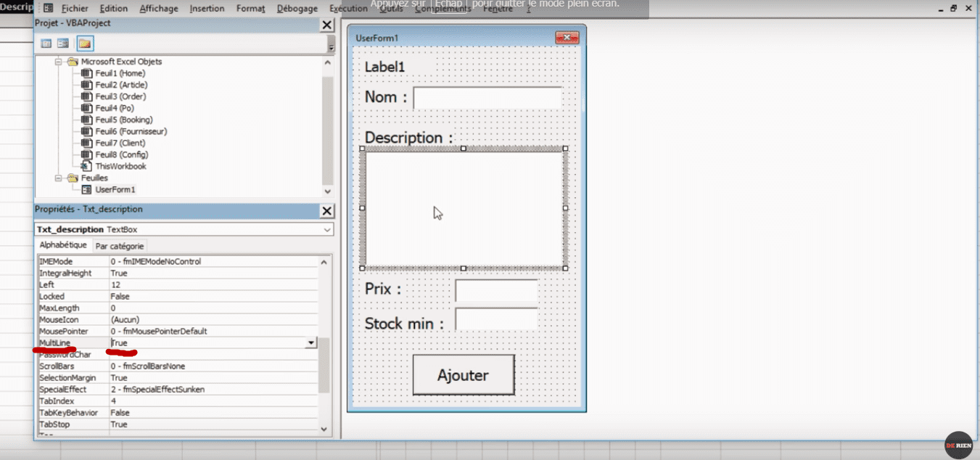Click the Nom text field on UserForm1
The image size is (980, 460).
(x=487, y=98)
